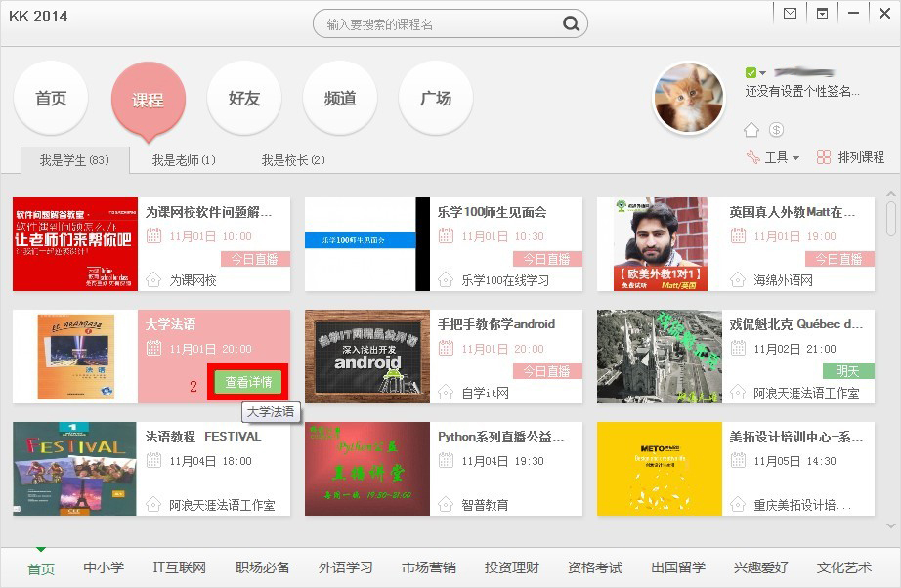901x588 pixels.
Task: Select the 文化艺术 category
Action: click(844, 567)
